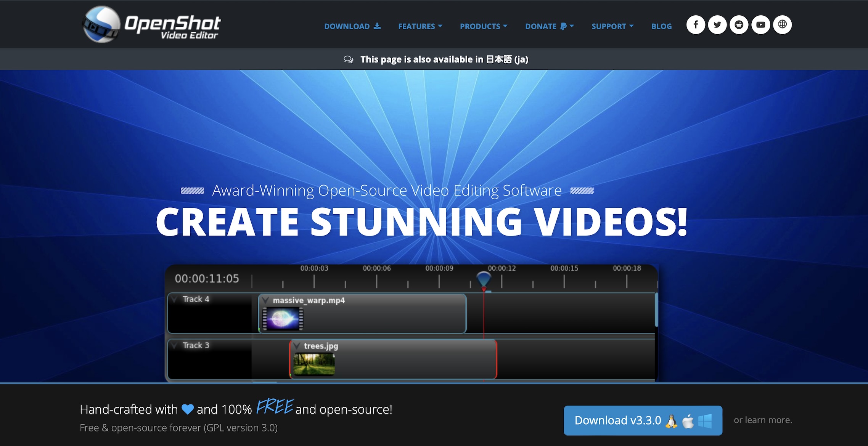Click the massive_warp.mp4 clip name
868x446 pixels.
[x=309, y=300]
